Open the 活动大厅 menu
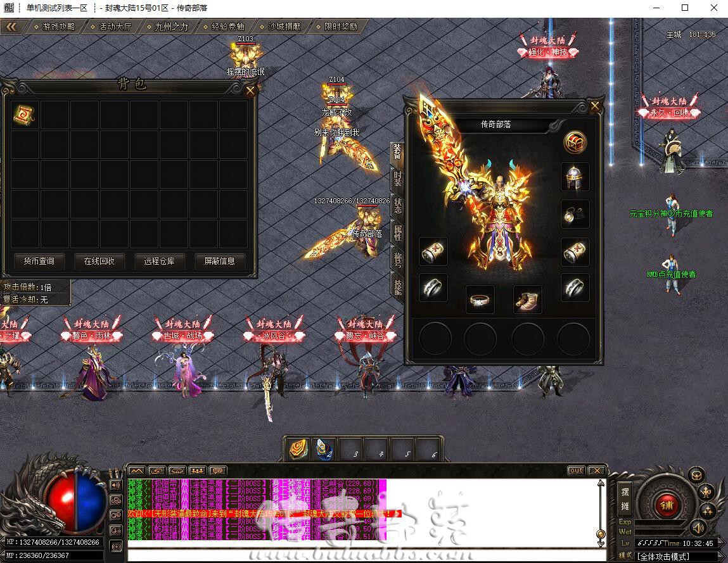 pyautogui.click(x=111, y=27)
